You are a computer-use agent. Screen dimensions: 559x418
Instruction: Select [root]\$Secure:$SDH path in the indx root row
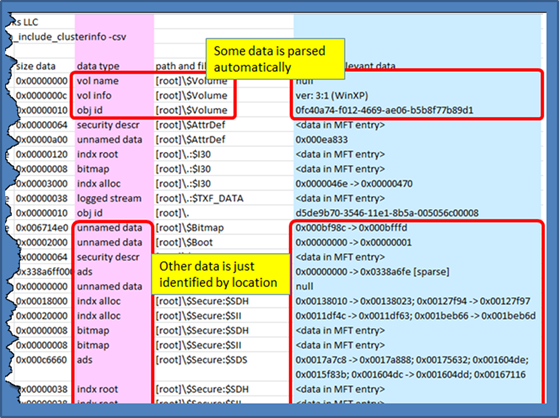[202, 389]
